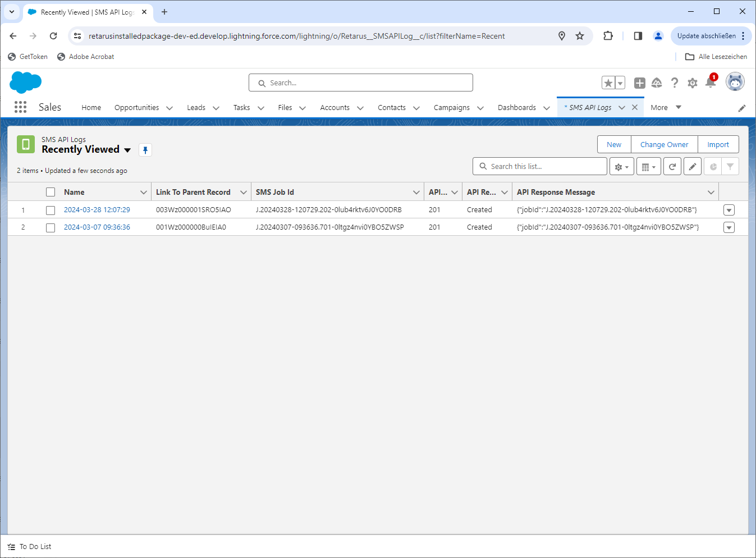
Task: Open the Global Actions plus icon
Action: tap(639, 83)
